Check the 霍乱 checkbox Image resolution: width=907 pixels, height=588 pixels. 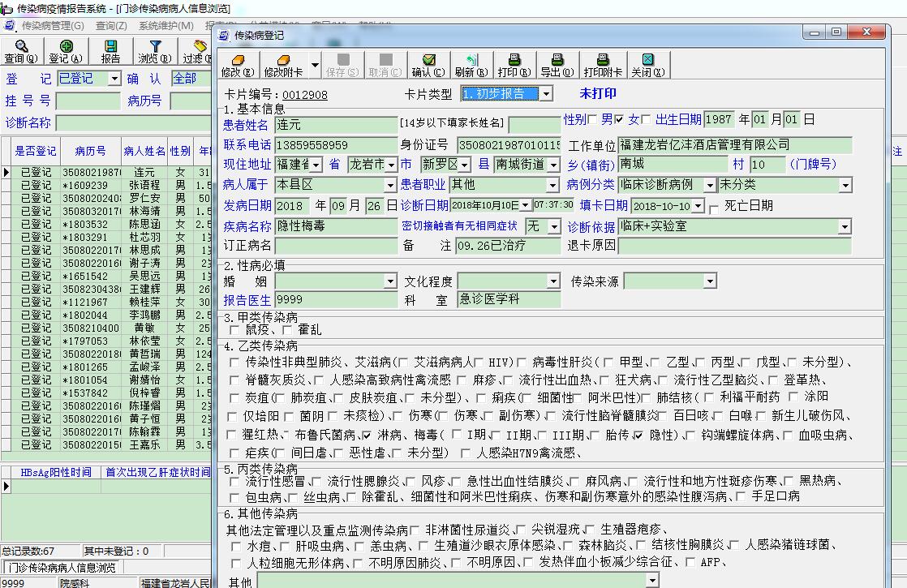click(287, 329)
